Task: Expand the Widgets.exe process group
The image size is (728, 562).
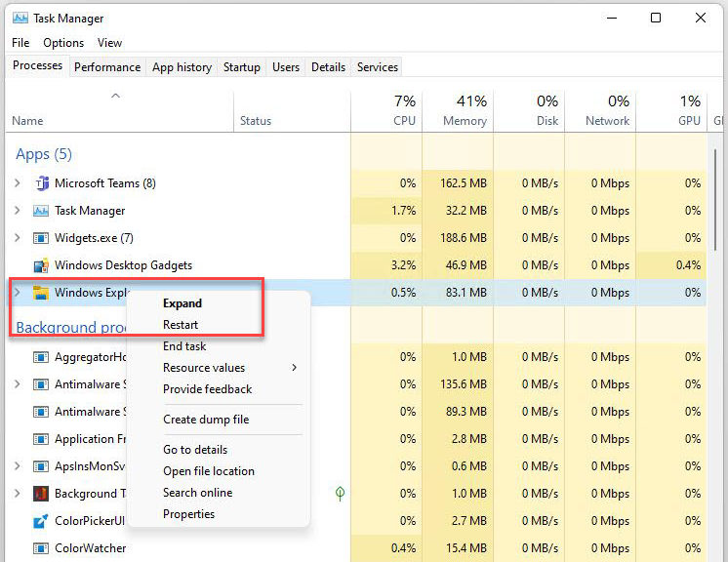Action: point(18,238)
